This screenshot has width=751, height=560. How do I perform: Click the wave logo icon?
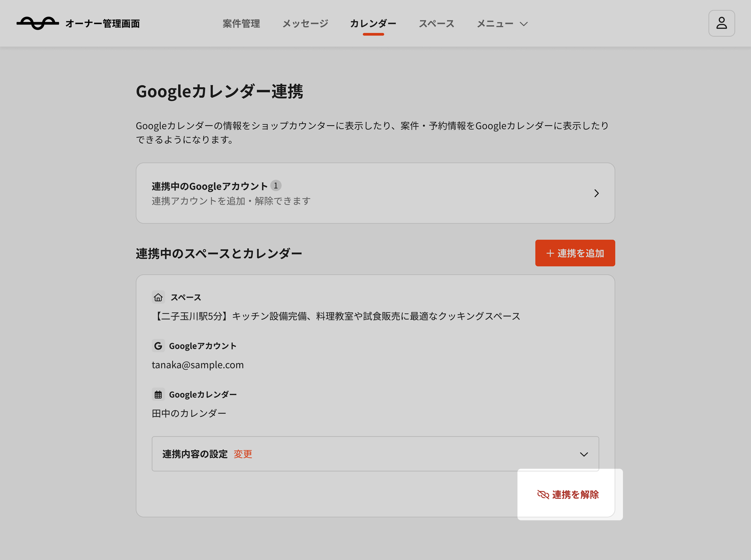click(38, 23)
